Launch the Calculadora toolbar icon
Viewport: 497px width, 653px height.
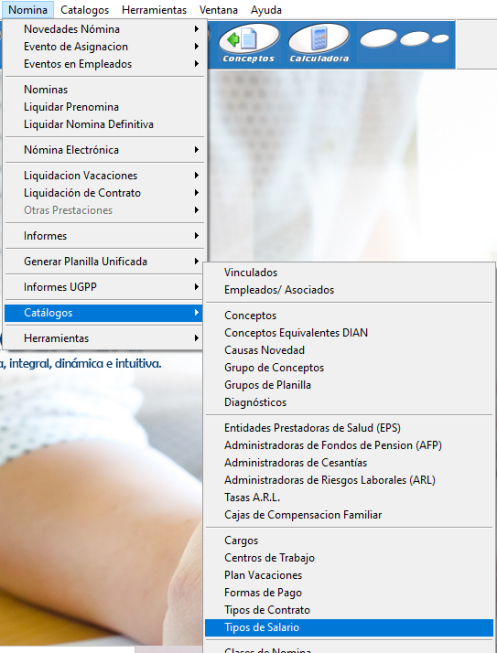(x=319, y=44)
